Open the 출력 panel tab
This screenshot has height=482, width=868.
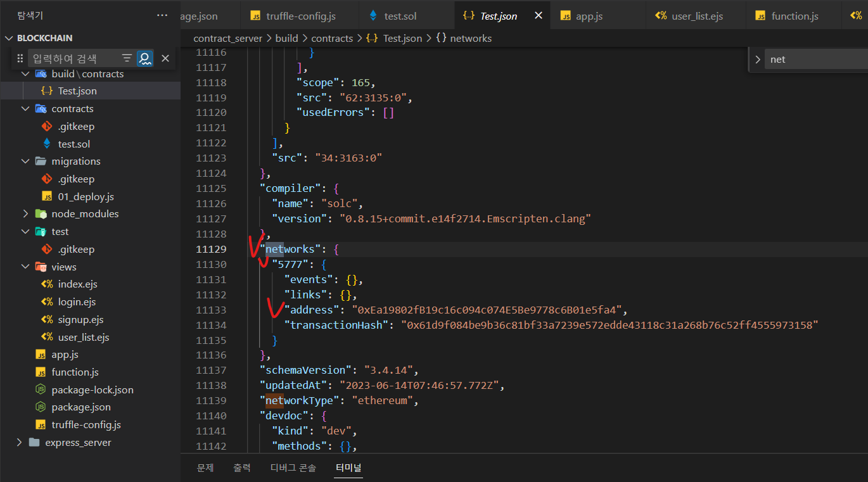click(x=242, y=468)
